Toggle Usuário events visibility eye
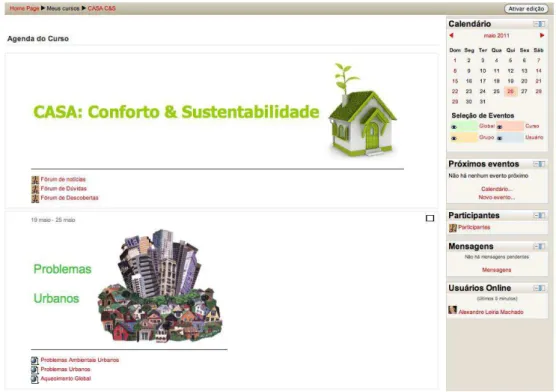 coord(500,138)
